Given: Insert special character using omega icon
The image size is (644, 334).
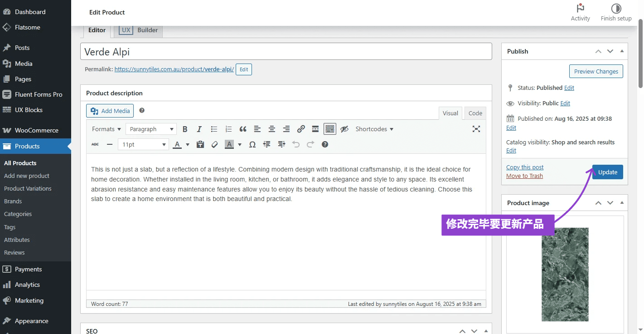Looking at the screenshot, I should (x=252, y=145).
